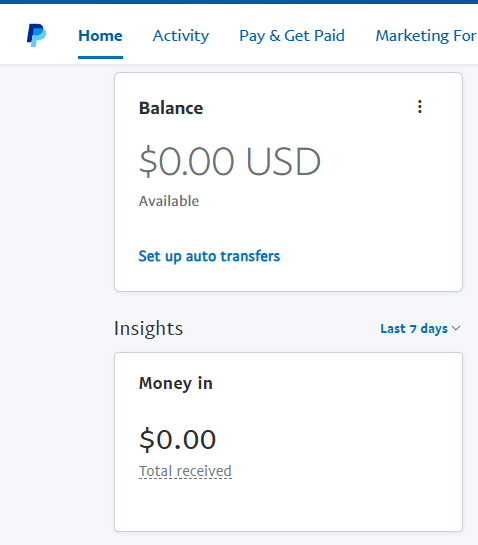Click the blue underline beneath Home
This screenshot has height=545, width=478.
coord(100,57)
